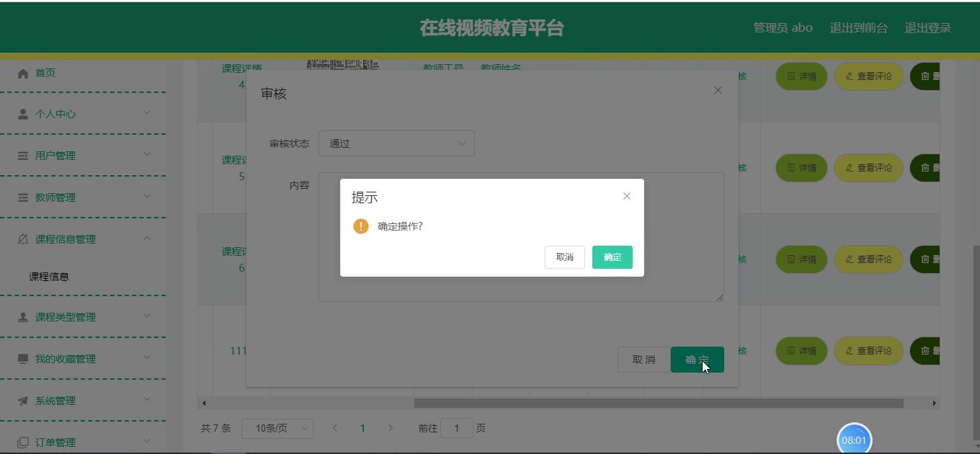The height and width of the screenshot is (454, 980).
Task: Click the home icon beside 首页
Action: point(23,74)
